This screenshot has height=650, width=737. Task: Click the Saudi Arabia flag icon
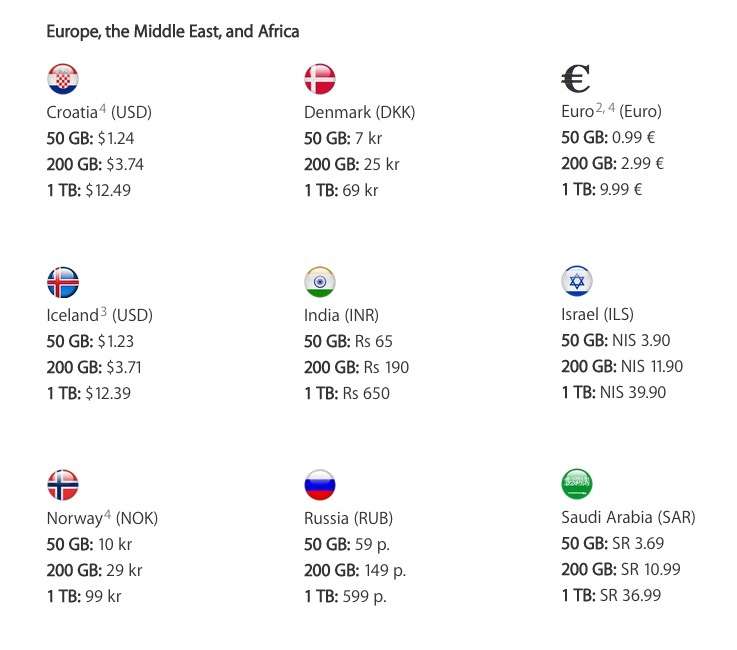[577, 484]
